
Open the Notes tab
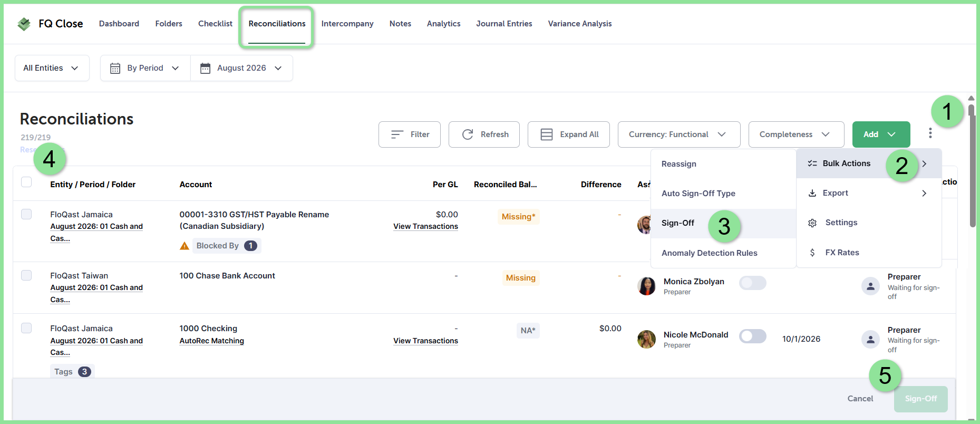(x=400, y=24)
